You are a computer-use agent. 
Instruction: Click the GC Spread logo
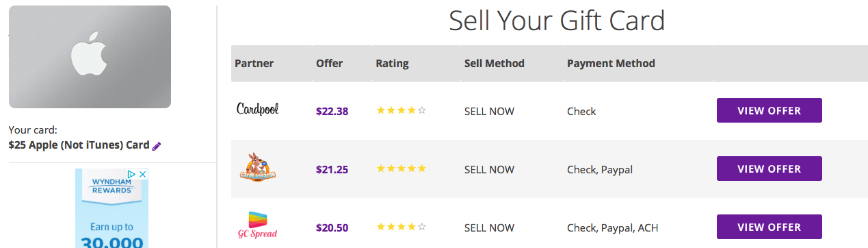pyautogui.click(x=258, y=225)
